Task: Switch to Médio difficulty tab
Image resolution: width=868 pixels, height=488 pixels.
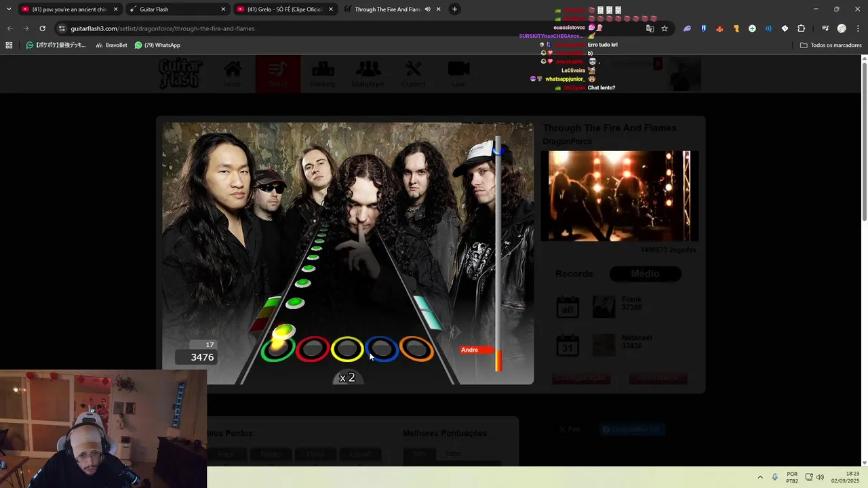Action: 645,274
